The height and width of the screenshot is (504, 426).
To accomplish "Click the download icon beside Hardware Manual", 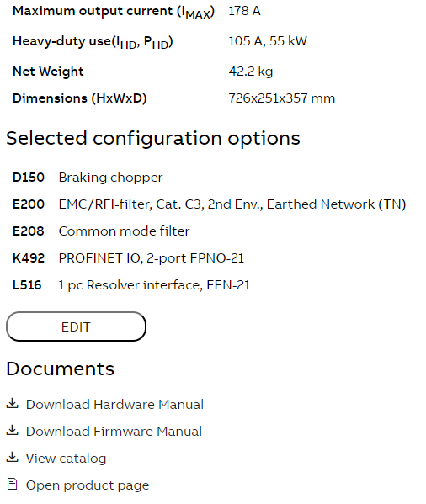I will [13, 403].
